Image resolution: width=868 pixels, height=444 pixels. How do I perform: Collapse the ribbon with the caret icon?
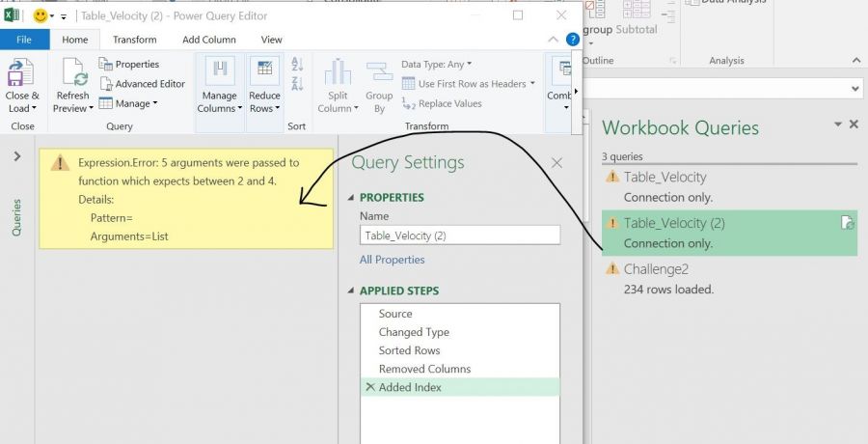point(553,40)
